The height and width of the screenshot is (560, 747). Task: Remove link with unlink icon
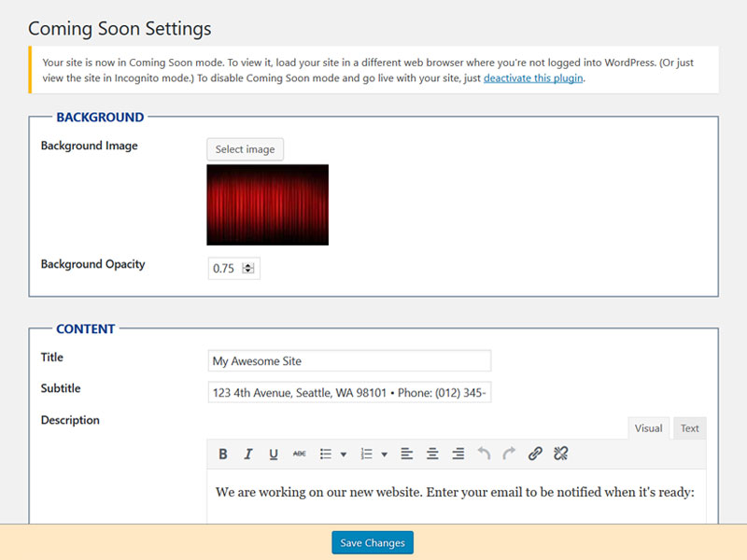tap(561, 454)
